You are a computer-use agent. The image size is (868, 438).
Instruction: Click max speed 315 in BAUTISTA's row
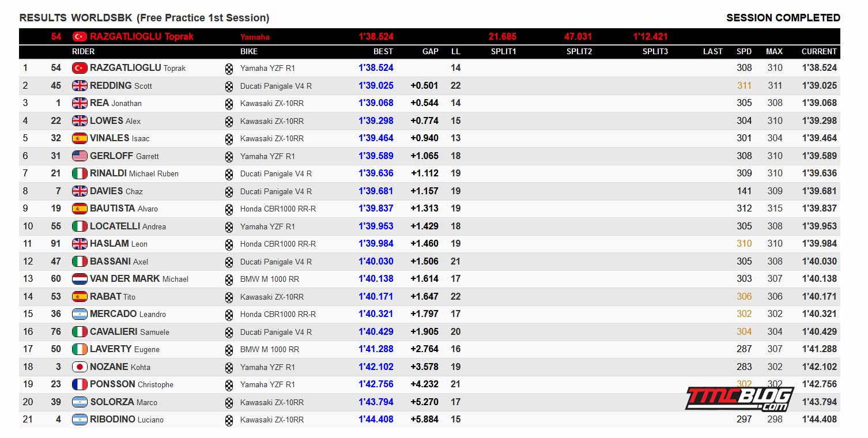[775, 209]
